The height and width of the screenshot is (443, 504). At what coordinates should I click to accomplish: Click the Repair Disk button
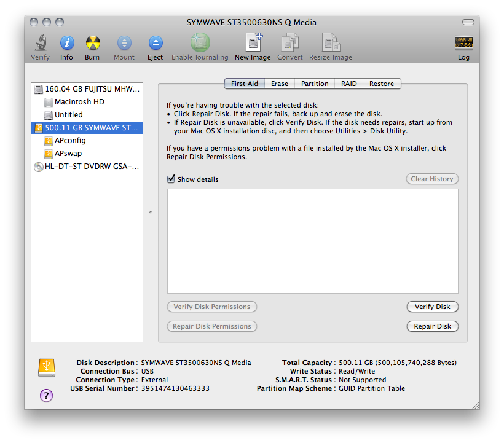(432, 326)
